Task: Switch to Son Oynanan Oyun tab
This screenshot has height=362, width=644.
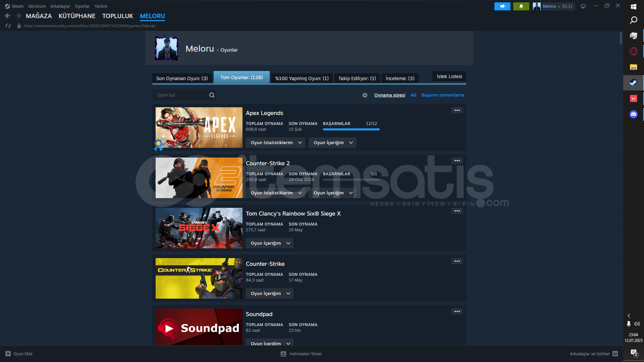Action: tap(182, 78)
